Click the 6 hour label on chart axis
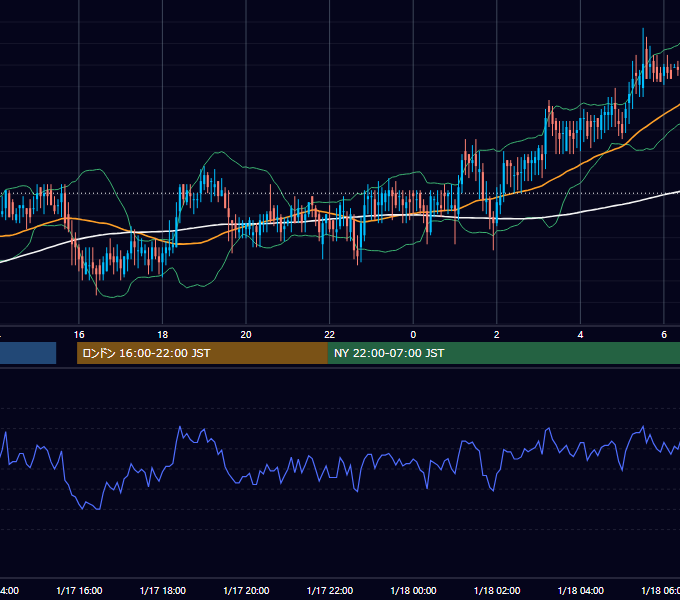The height and width of the screenshot is (600, 680). pyautogui.click(x=664, y=335)
